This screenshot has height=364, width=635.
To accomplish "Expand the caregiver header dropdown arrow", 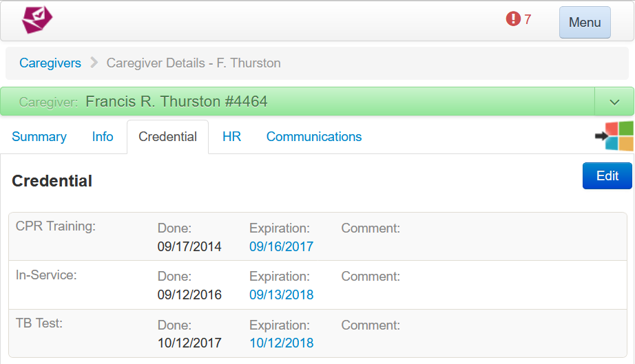I will 614,102.
